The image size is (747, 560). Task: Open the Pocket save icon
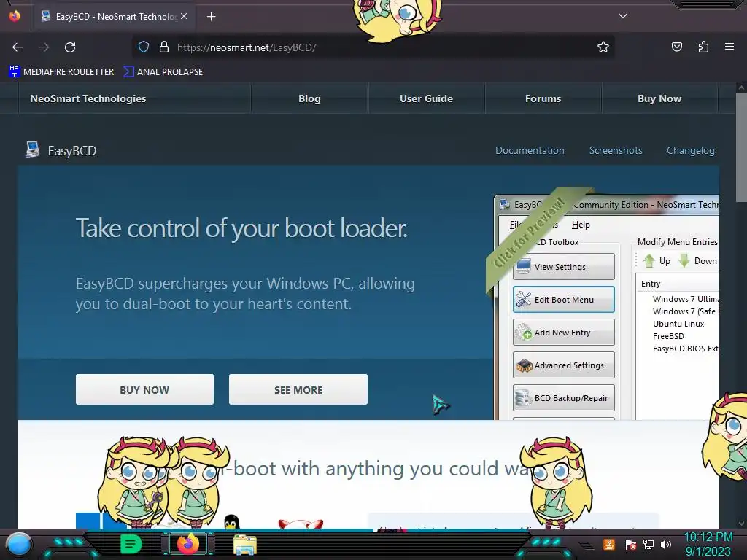tap(676, 47)
